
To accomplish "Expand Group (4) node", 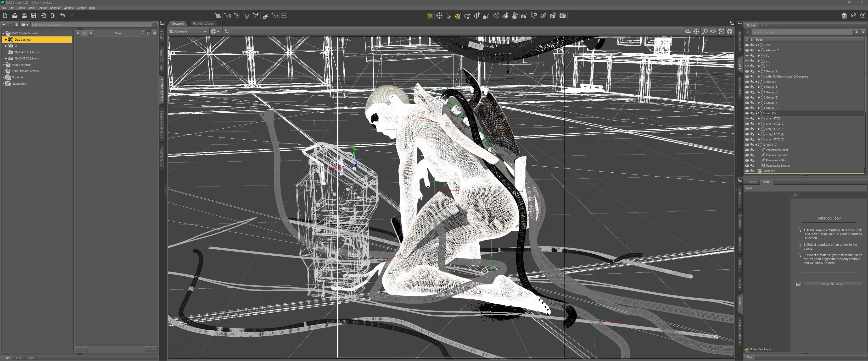I will coord(759,87).
